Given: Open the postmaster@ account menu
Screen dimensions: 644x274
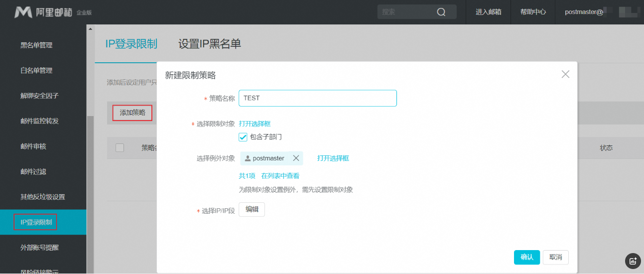Looking at the screenshot, I should coord(584,12).
